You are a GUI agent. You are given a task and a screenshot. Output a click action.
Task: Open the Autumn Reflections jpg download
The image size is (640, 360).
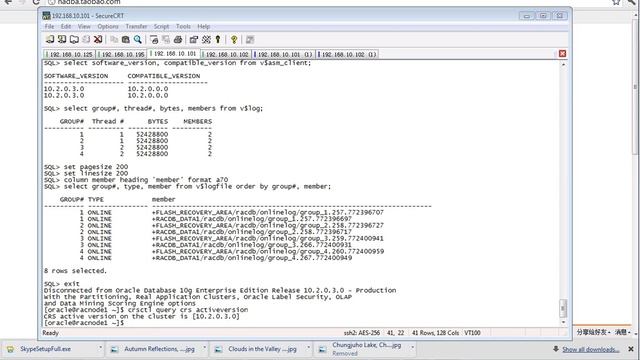click(x=159, y=349)
